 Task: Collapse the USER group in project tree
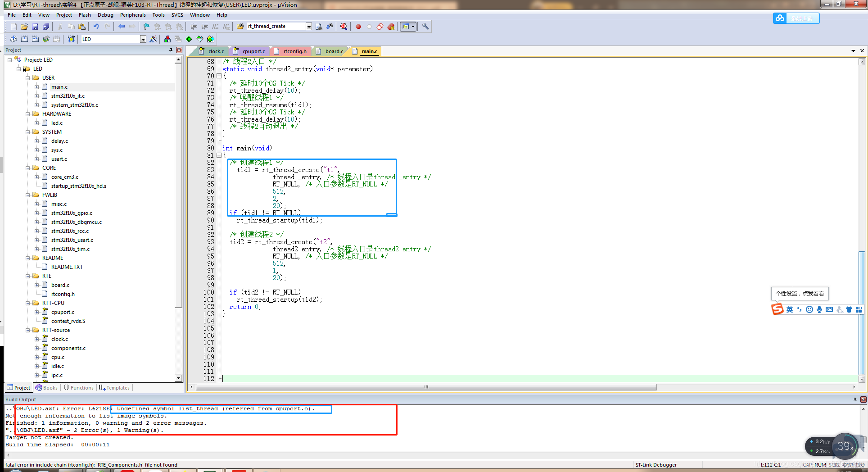pyautogui.click(x=28, y=78)
